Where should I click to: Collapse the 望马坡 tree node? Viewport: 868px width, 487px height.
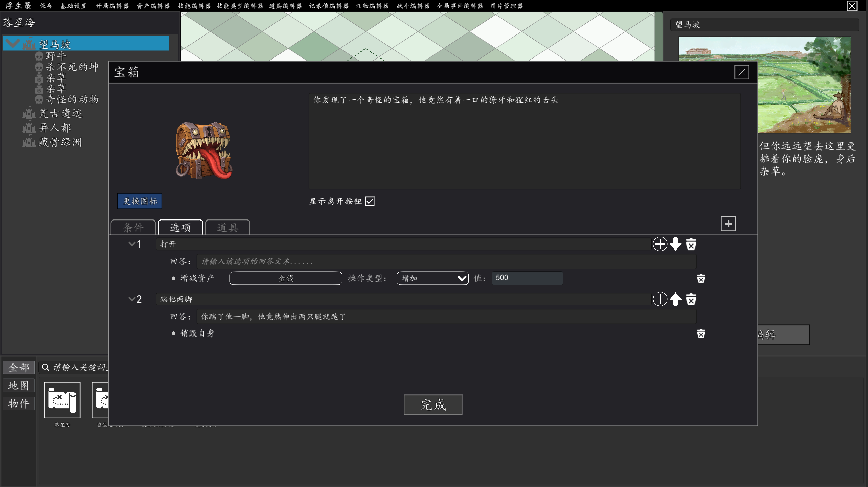[13, 43]
